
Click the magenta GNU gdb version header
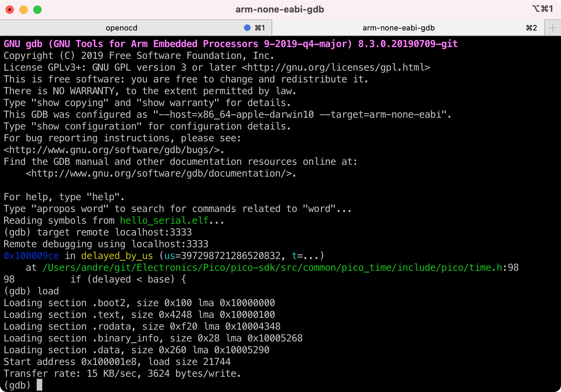231,44
